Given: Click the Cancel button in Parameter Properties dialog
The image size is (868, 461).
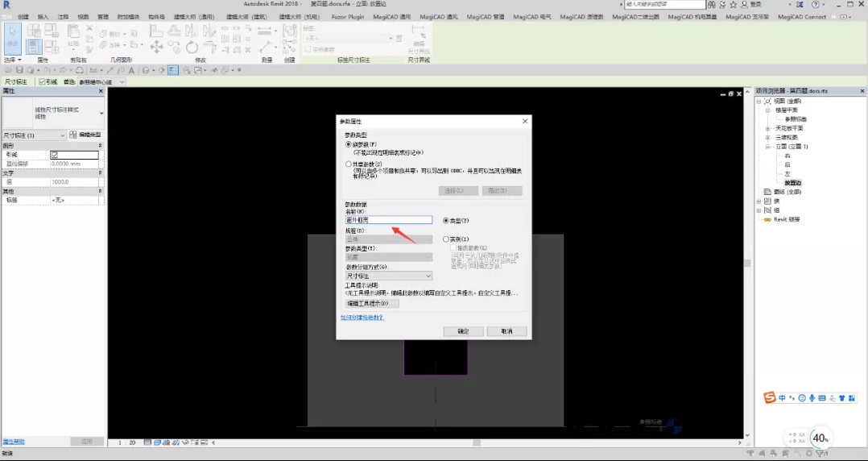Looking at the screenshot, I should [x=506, y=331].
